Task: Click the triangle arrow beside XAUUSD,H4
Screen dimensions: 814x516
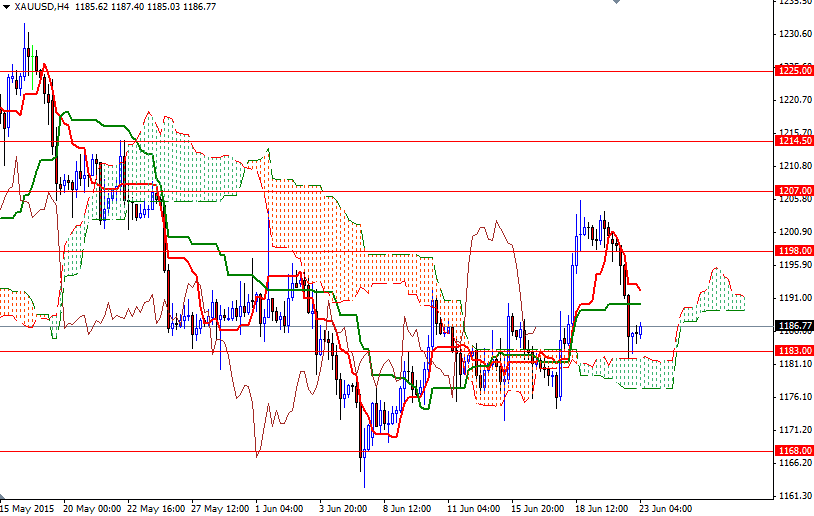Action: [x=6, y=6]
